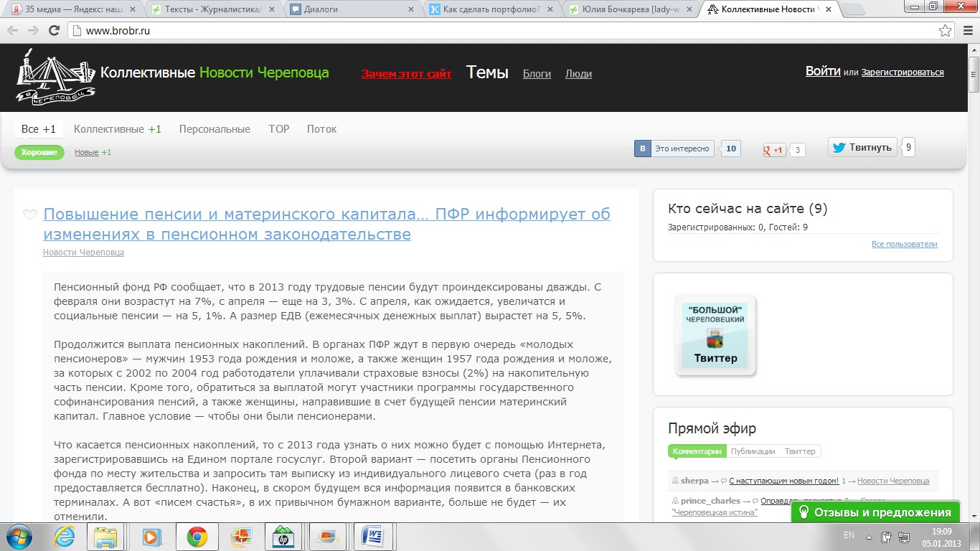This screenshot has width=980, height=551.
Task: Switch to the "Как сделать портфолио?" tab
Action: (x=490, y=10)
